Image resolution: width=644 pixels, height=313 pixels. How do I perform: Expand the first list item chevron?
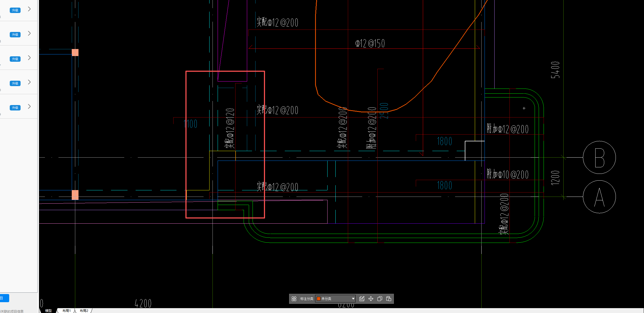pyautogui.click(x=29, y=9)
